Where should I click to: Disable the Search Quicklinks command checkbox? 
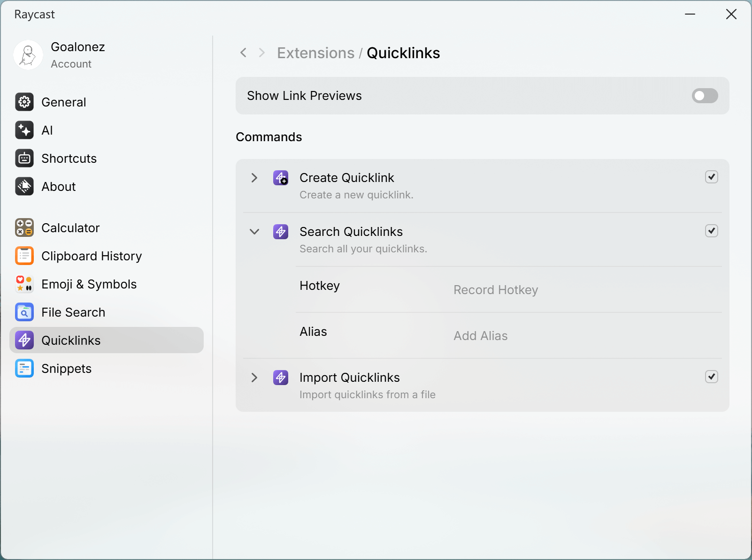point(712,231)
